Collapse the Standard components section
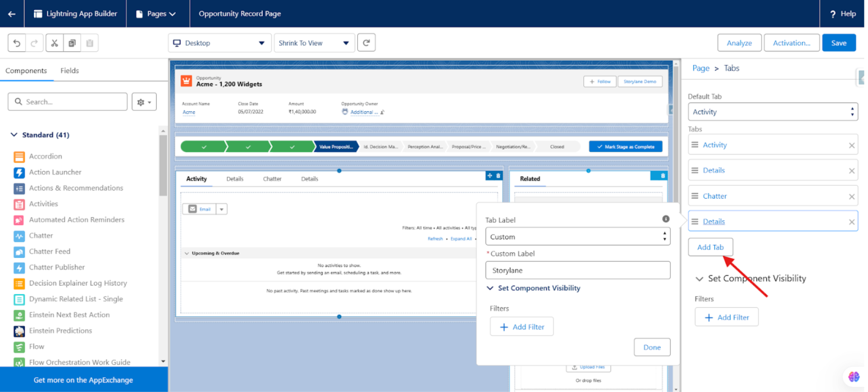 [x=14, y=135]
